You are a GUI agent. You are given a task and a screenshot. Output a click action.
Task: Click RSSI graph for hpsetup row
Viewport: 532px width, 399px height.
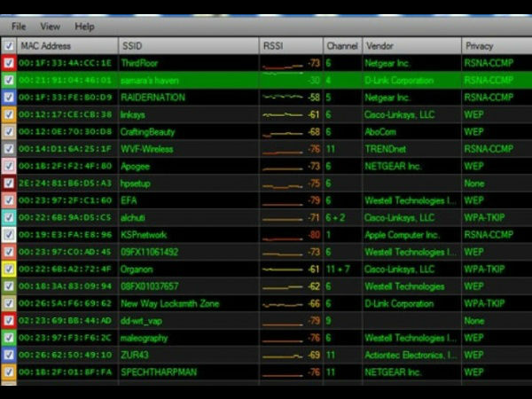(283, 185)
